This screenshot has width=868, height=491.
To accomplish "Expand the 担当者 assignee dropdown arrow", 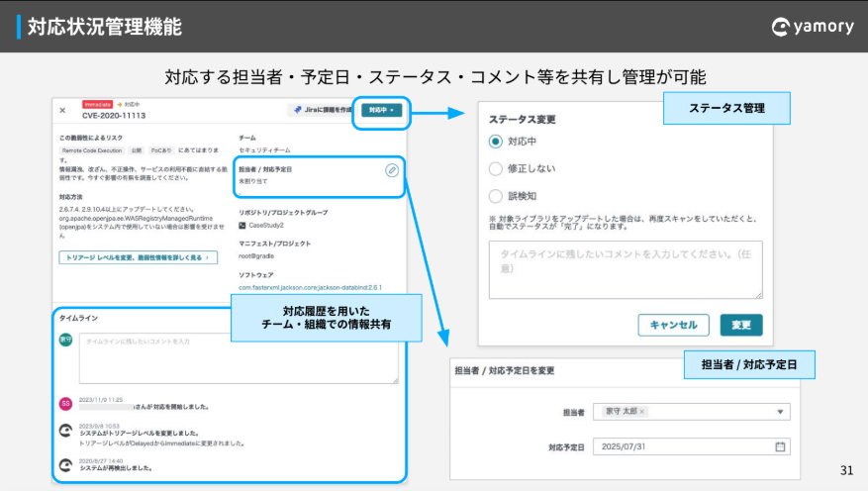I will click(780, 412).
